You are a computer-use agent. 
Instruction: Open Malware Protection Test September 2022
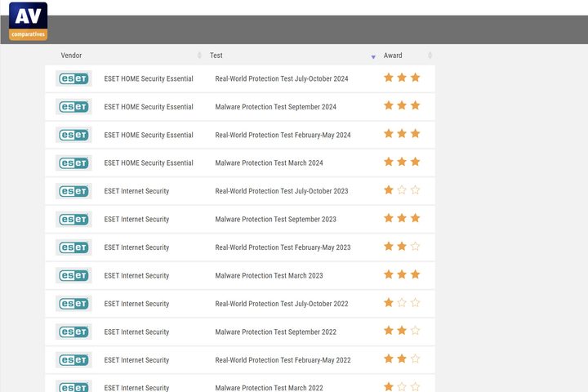coord(276,332)
